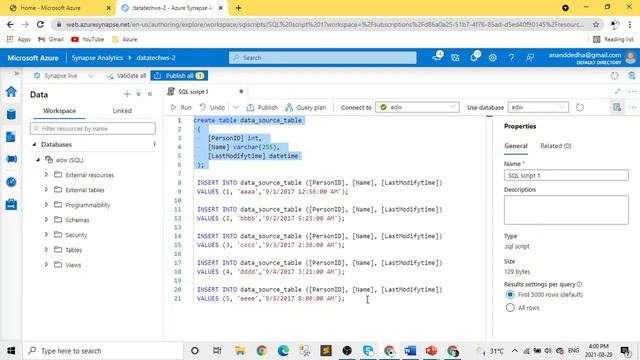
Task: Select All rows radio button
Action: click(510, 308)
